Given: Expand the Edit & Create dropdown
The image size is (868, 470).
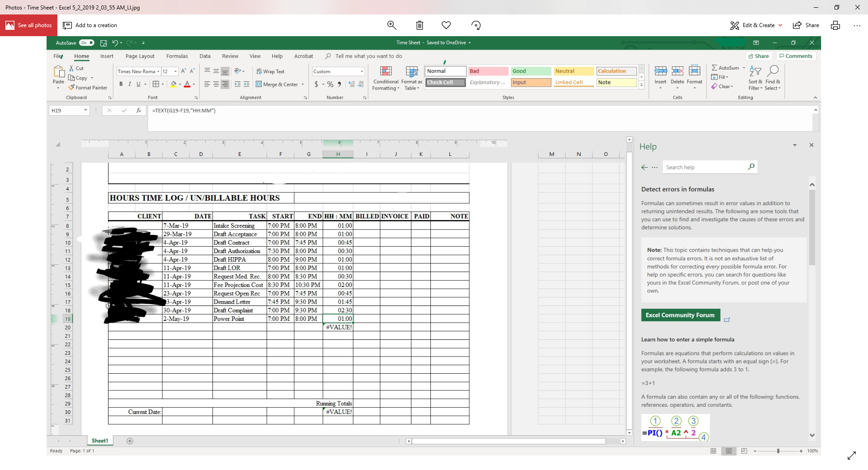Looking at the screenshot, I should pos(780,25).
